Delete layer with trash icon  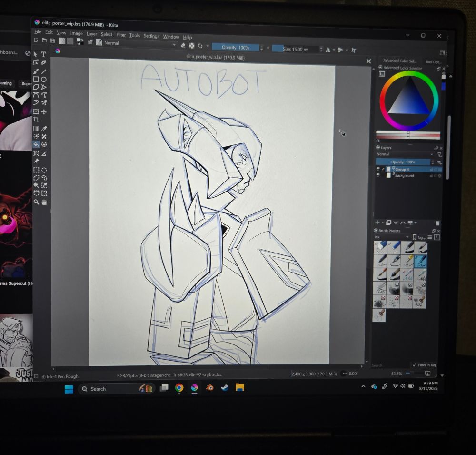[x=437, y=223]
